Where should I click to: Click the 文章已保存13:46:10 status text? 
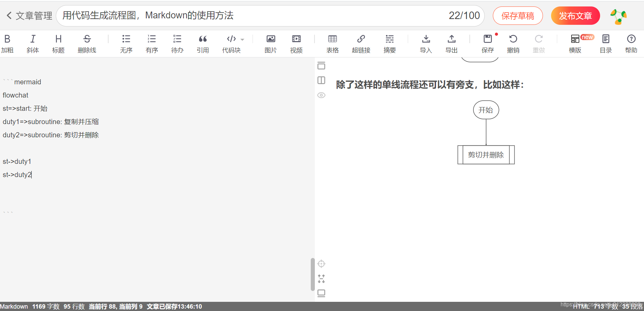pyautogui.click(x=174, y=307)
